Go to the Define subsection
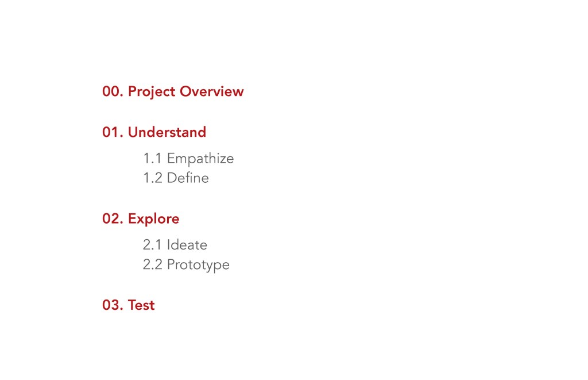This screenshot has width=588, height=380. point(188,178)
